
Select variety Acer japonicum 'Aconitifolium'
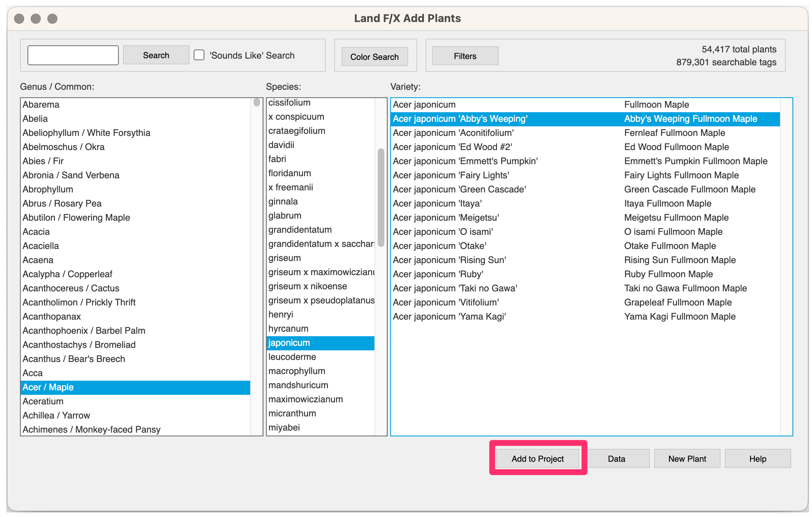coord(586,133)
